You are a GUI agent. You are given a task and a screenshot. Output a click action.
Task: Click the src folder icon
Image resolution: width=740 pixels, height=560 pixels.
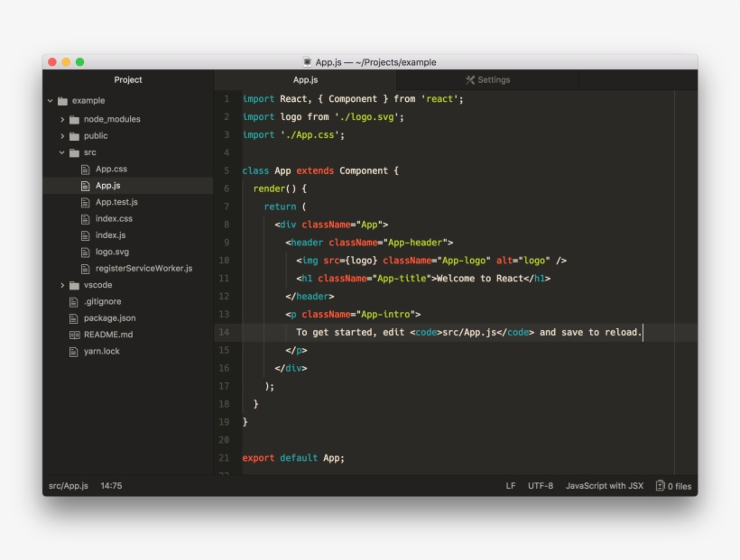pos(72,152)
